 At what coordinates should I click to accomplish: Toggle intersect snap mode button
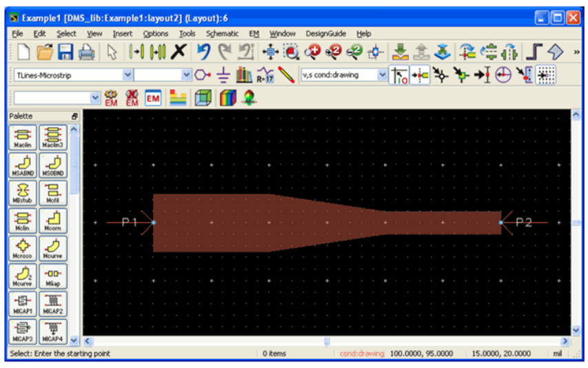(524, 75)
